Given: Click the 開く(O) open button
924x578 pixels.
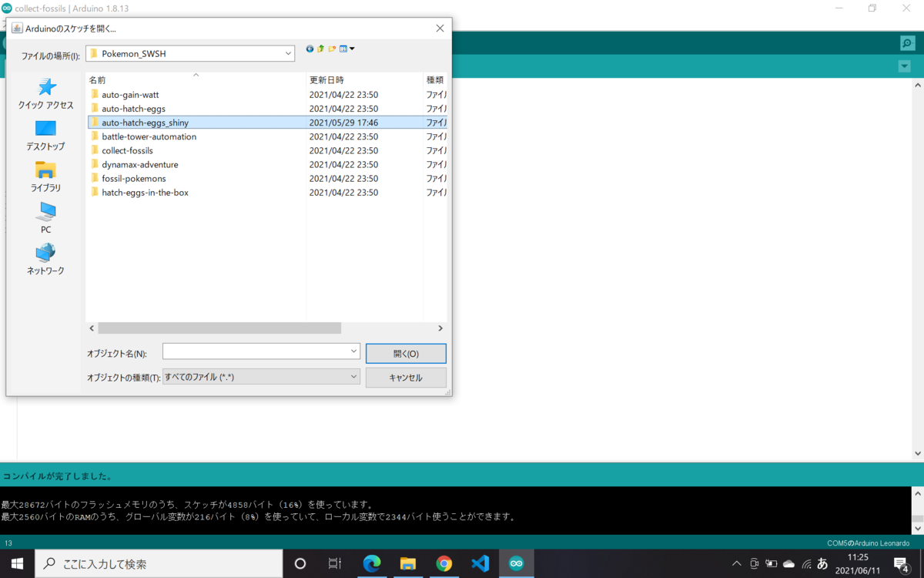Looking at the screenshot, I should point(406,354).
